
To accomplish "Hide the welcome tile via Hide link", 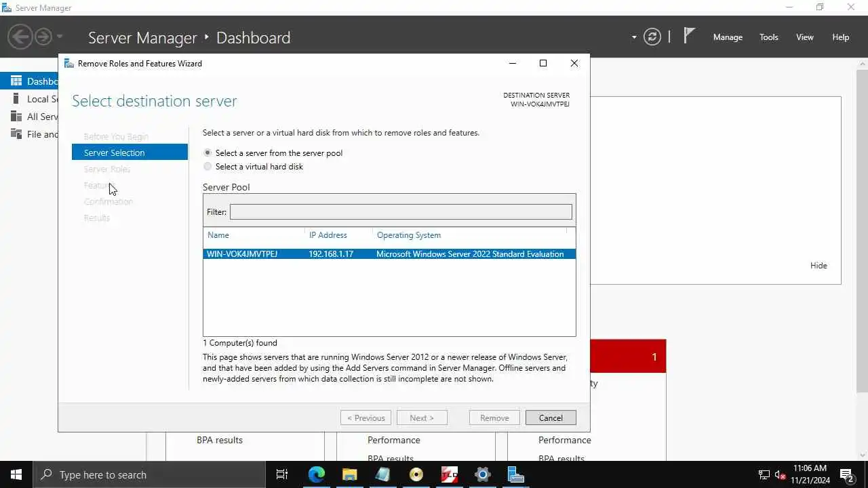I will (x=818, y=266).
